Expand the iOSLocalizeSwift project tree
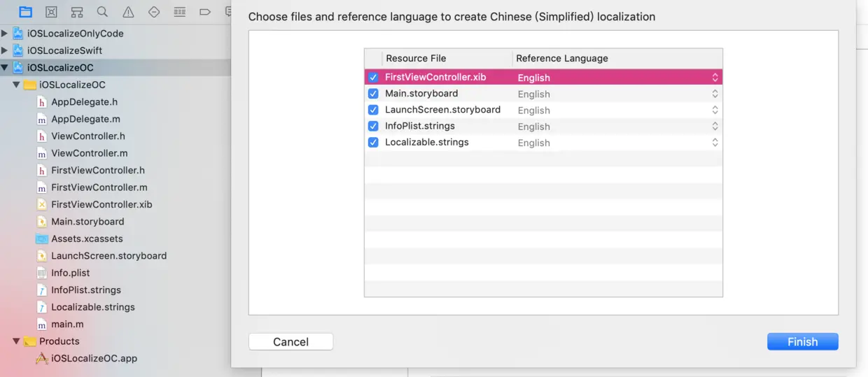 pos(6,50)
